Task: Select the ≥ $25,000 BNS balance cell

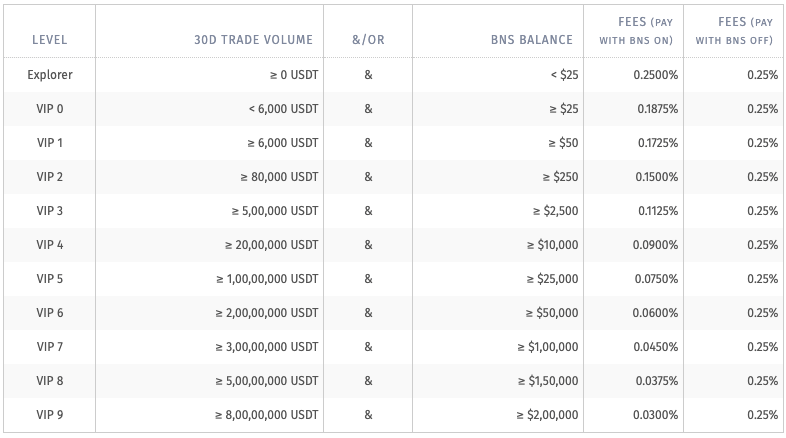Action: [x=552, y=279]
